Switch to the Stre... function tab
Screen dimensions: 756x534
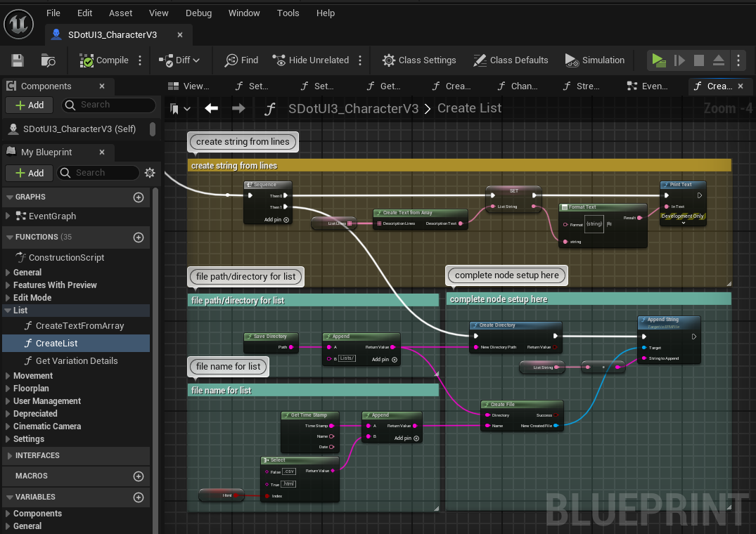(x=582, y=86)
